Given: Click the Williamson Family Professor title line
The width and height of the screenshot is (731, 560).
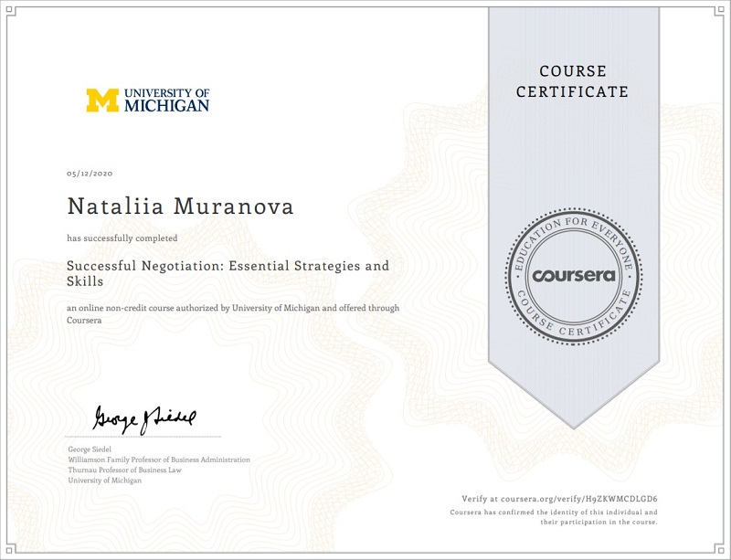Looking at the screenshot, I should click(x=159, y=460).
